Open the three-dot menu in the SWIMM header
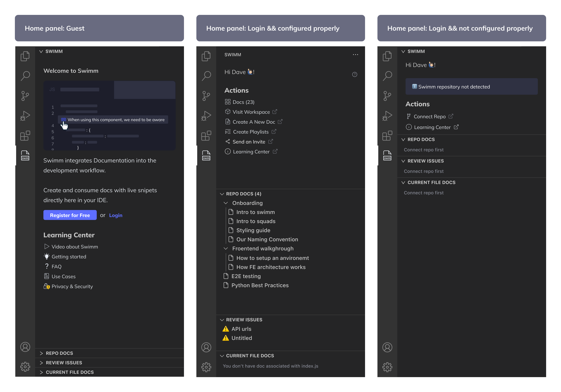The height and width of the screenshot is (392, 561). point(355,55)
